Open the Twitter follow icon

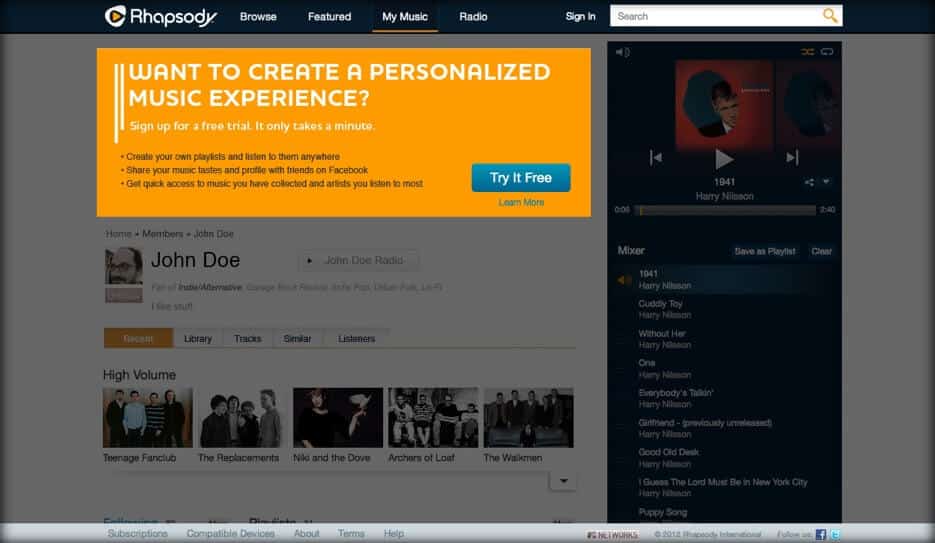[x=835, y=534]
